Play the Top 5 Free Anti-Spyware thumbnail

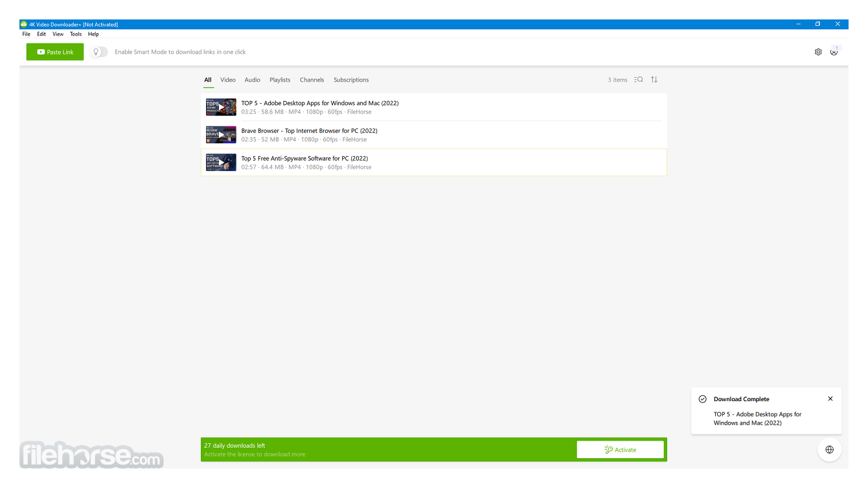(221, 162)
